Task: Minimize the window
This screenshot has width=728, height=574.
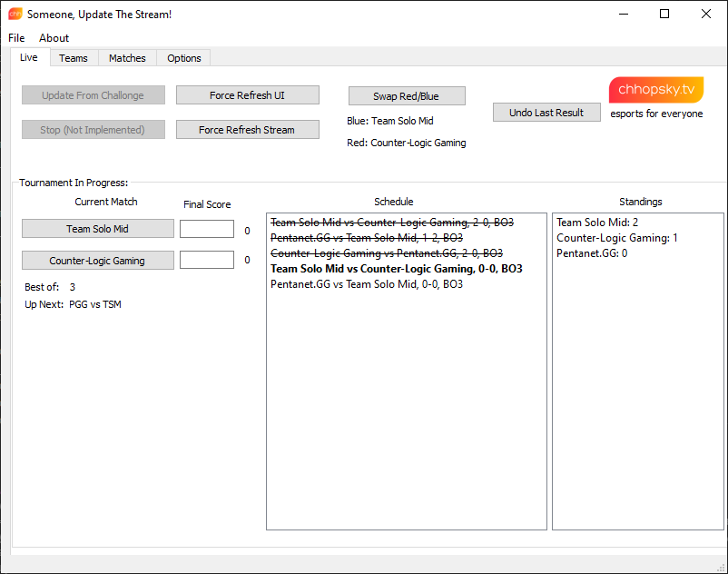Action: [x=624, y=14]
